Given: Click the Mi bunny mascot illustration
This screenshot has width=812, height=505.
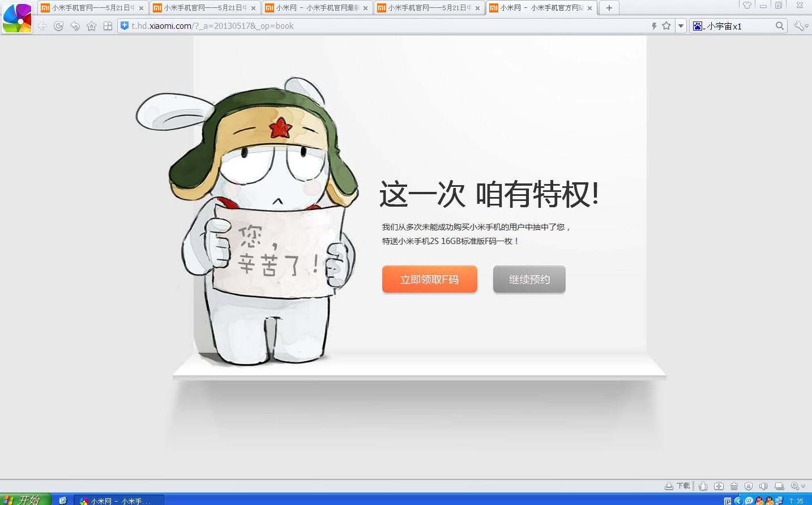Looking at the screenshot, I should (248, 221).
